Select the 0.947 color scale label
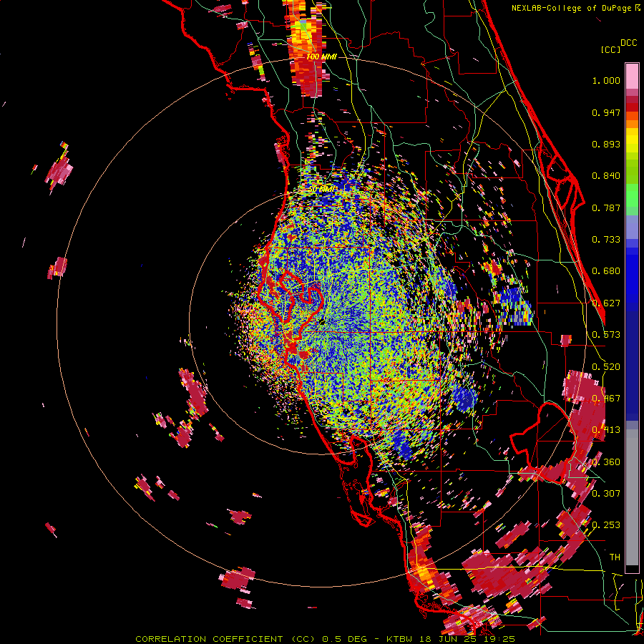 606,112
